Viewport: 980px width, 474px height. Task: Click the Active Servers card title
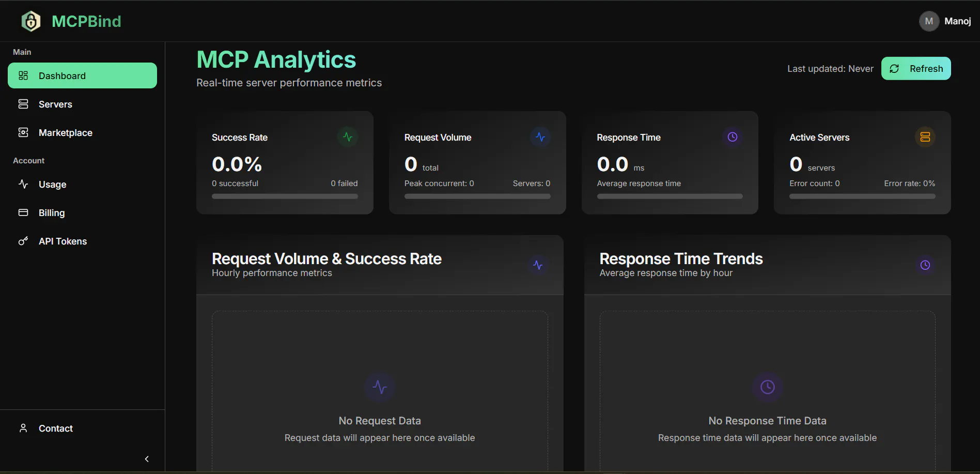tap(819, 137)
